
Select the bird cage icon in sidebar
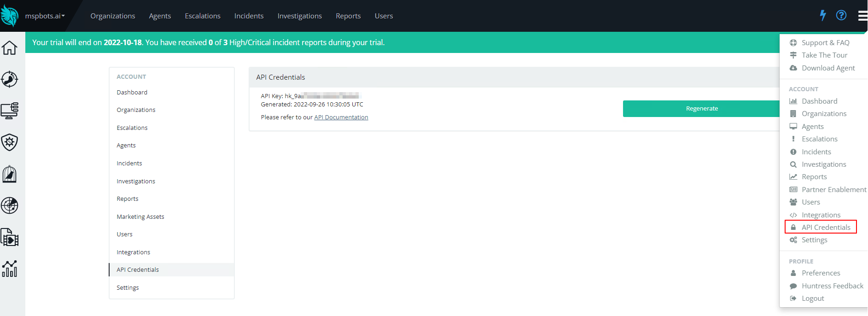click(x=10, y=174)
